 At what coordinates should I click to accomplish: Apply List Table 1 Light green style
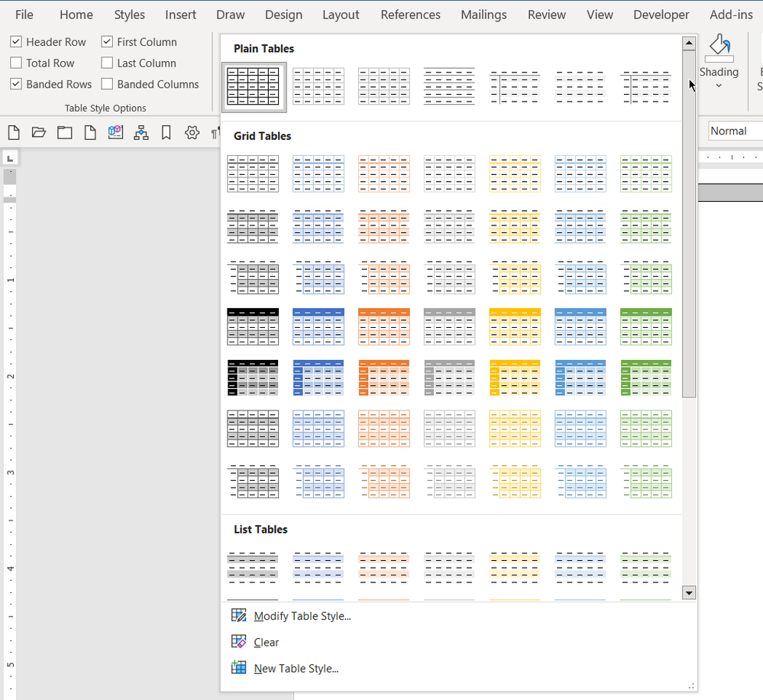646,568
